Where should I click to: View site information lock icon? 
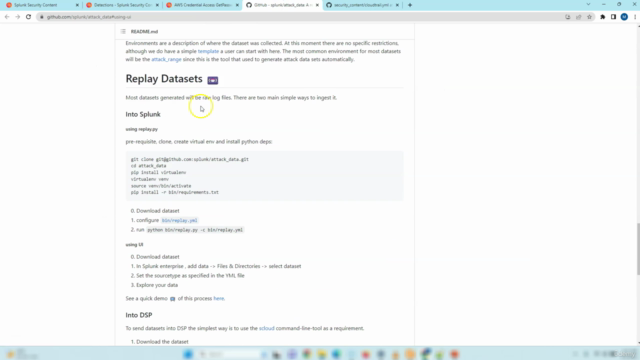(x=42, y=17)
